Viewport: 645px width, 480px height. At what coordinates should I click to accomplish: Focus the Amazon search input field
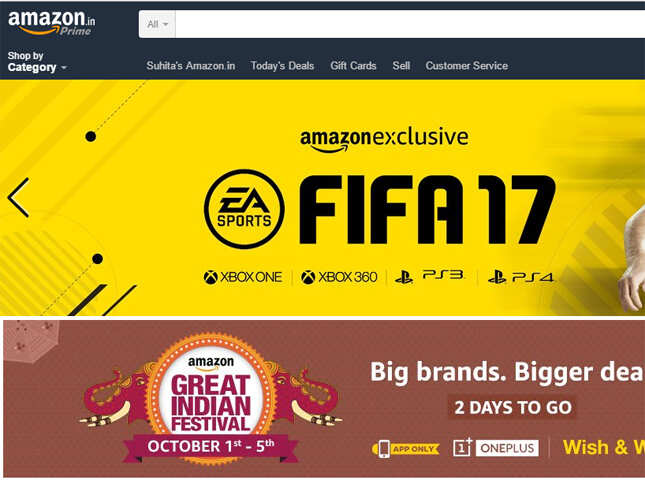(410, 24)
